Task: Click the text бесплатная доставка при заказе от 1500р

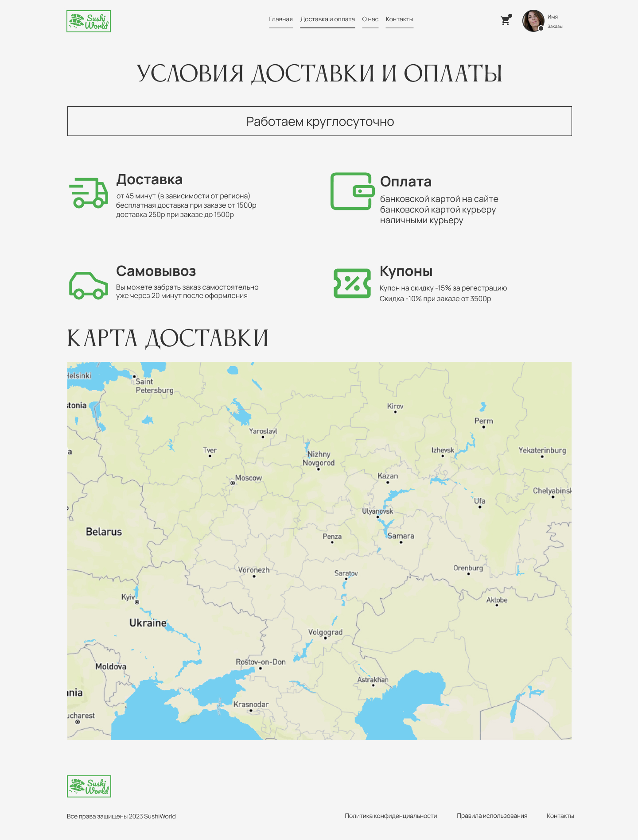Action: pyautogui.click(x=186, y=205)
